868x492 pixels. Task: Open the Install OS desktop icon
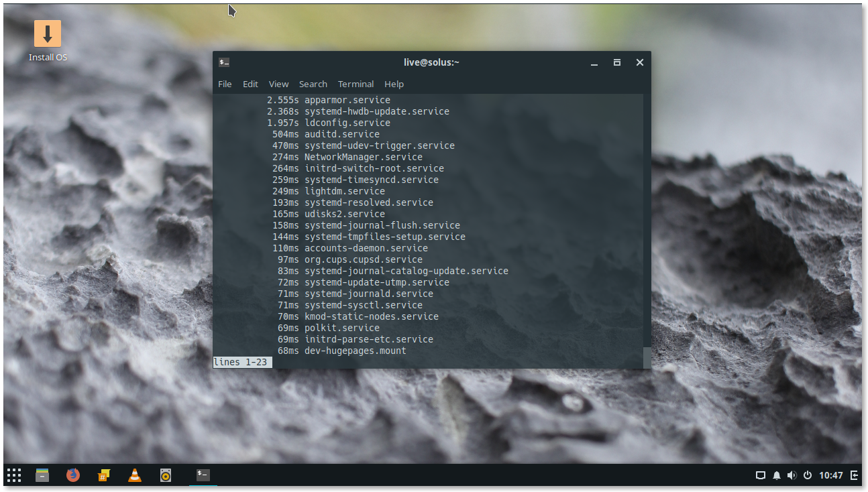click(x=48, y=40)
